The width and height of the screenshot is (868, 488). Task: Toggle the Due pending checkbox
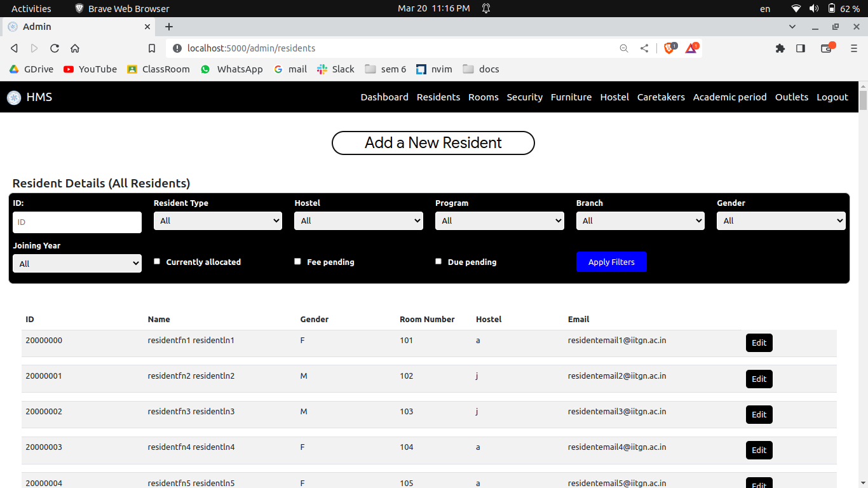coord(438,261)
